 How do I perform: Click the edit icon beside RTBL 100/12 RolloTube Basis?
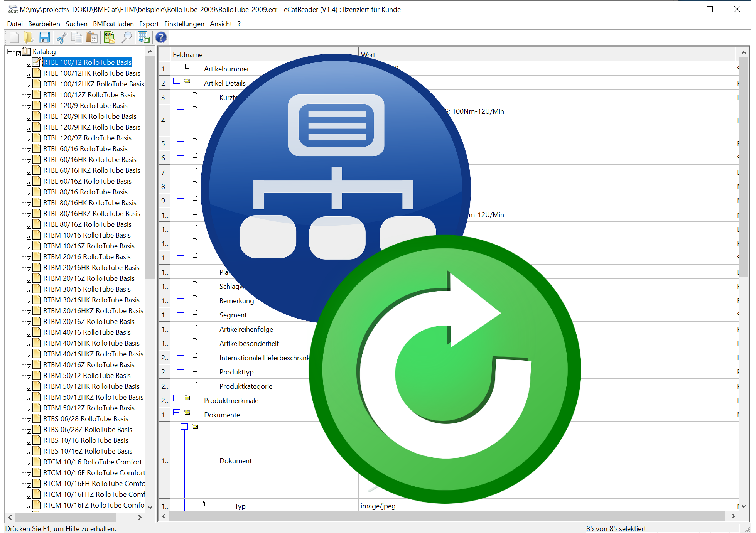tap(37, 62)
